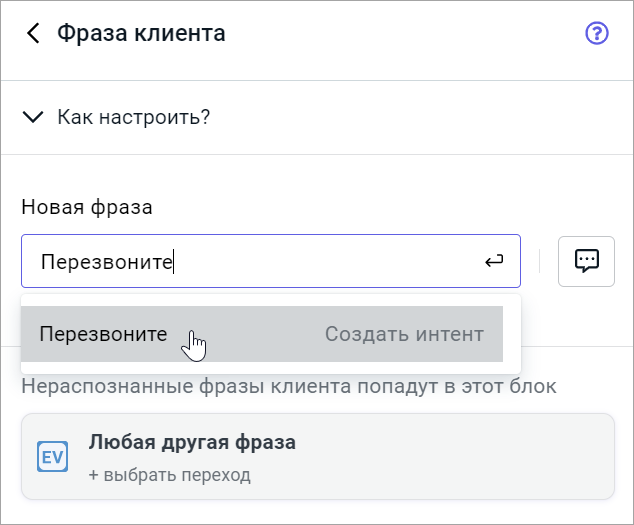Click the Новая фраза field label
The width and height of the screenshot is (634, 525).
coord(87,208)
